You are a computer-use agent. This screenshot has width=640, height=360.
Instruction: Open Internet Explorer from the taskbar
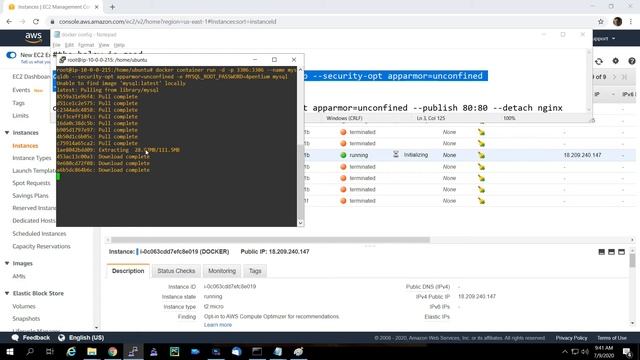pos(71,351)
